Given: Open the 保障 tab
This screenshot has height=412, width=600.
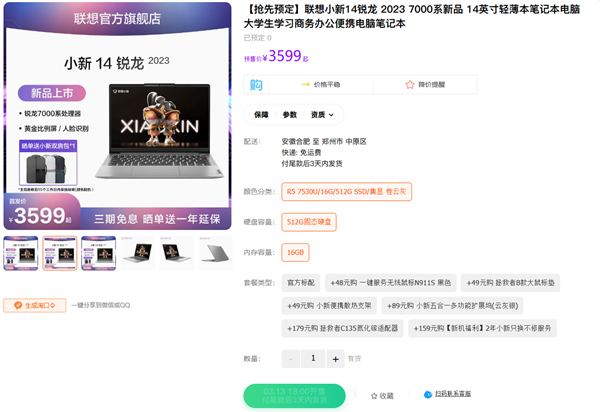Looking at the screenshot, I should [x=261, y=115].
